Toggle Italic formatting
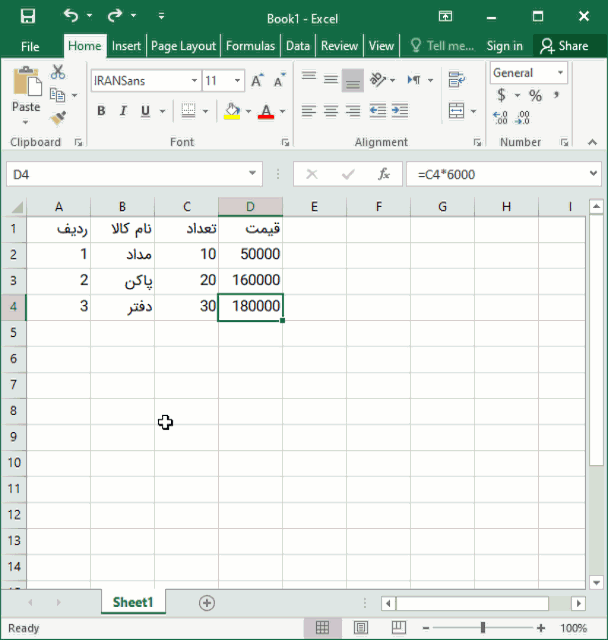The image size is (608, 640). click(124, 111)
